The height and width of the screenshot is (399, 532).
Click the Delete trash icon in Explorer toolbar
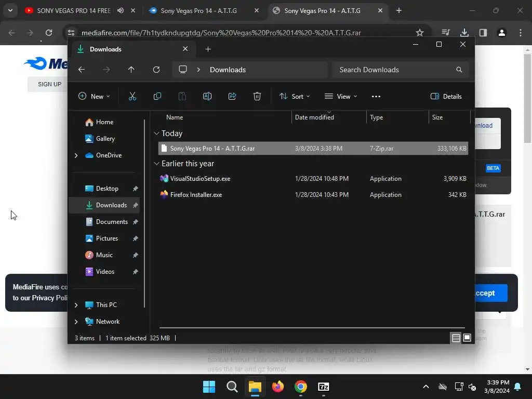pos(257,96)
